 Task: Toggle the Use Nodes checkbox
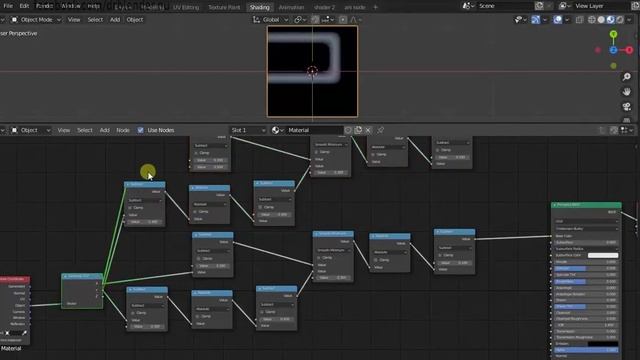(x=140, y=130)
